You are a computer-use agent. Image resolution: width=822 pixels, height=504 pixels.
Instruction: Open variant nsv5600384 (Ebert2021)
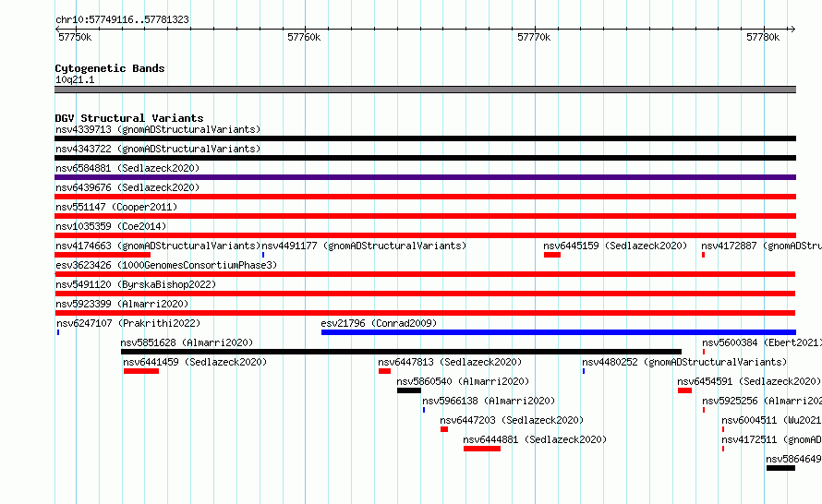tap(762, 342)
